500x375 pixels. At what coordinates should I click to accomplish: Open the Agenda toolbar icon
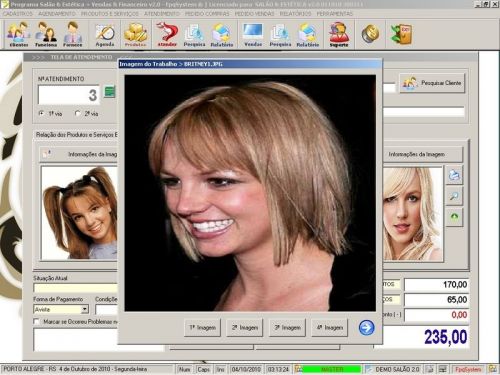click(105, 34)
